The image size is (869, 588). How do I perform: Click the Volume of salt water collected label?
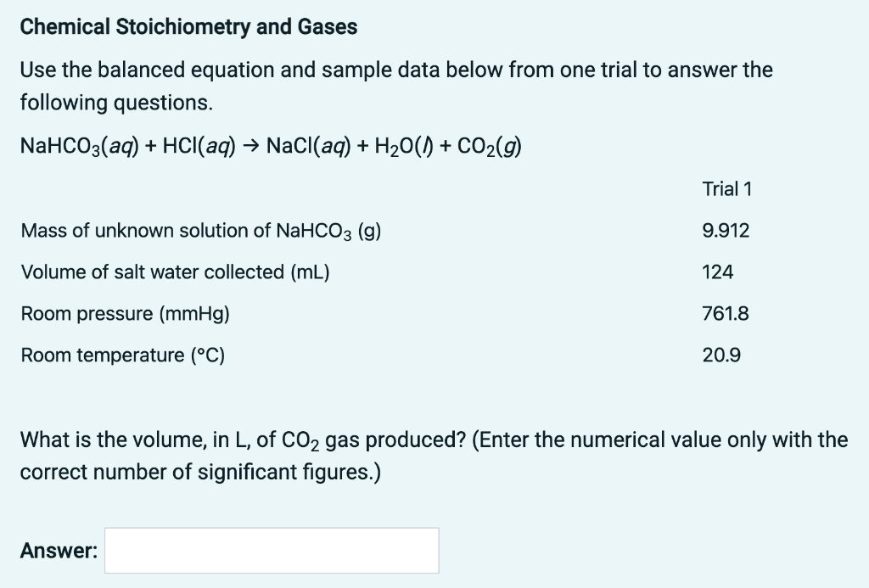click(175, 272)
